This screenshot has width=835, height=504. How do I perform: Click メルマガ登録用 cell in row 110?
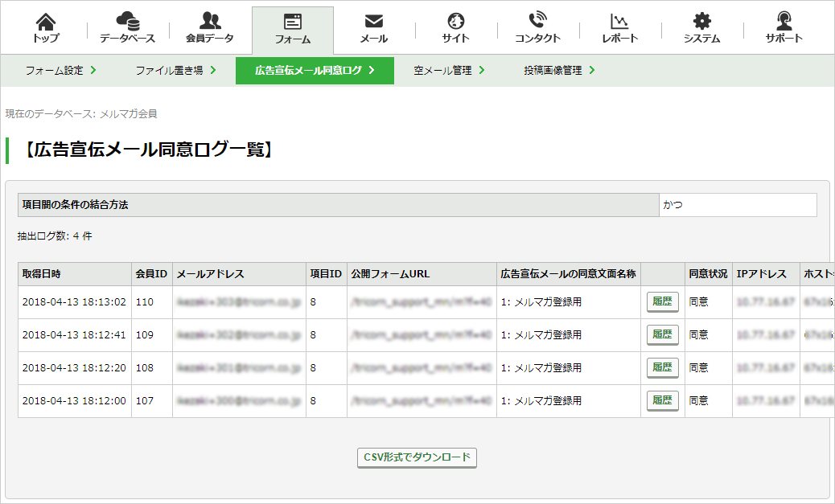[569, 302]
